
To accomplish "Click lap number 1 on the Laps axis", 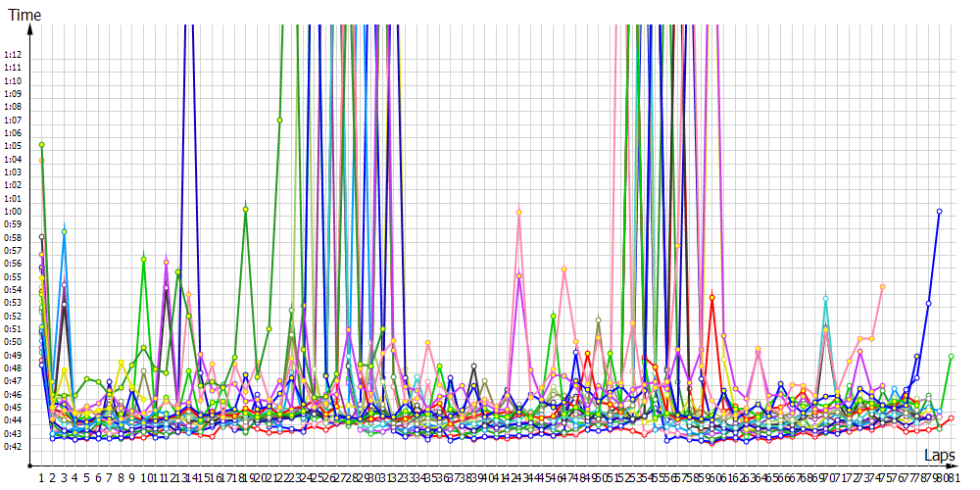I will tap(41, 477).
